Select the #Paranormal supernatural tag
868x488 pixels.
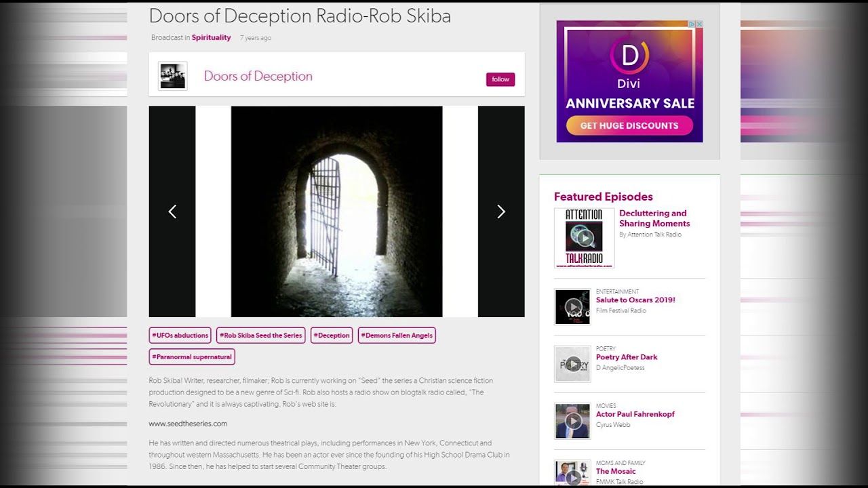click(192, 357)
